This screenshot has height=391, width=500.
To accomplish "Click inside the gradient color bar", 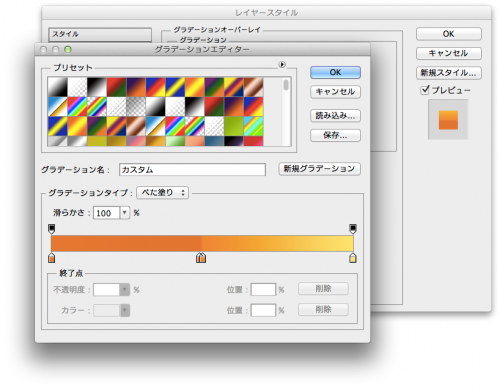I will click(x=202, y=243).
